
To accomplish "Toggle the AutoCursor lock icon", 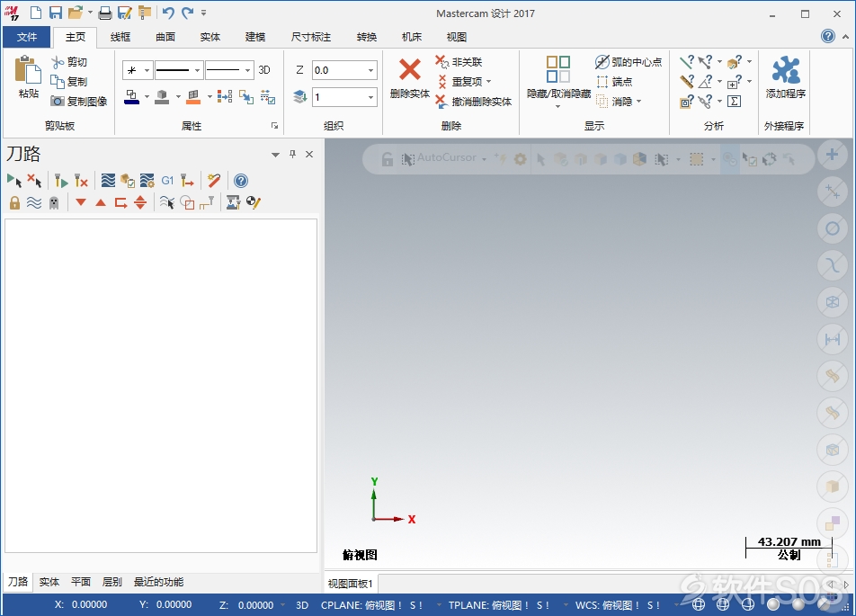I will pyautogui.click(x=387, y=159).
